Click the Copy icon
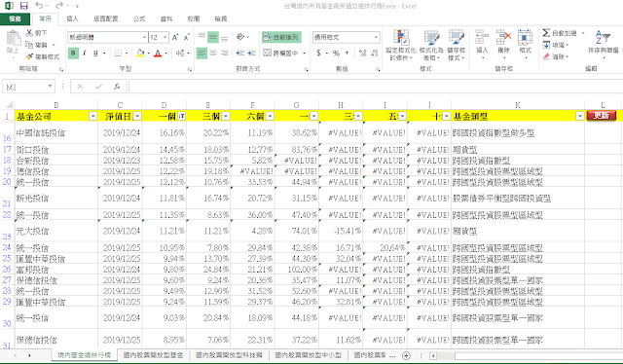The image size is (623, 364). [29, 45]
